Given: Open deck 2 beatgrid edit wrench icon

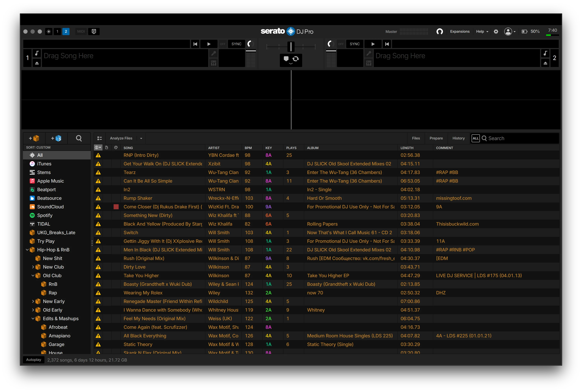Looking at the screenshot, I should point(369,54).
